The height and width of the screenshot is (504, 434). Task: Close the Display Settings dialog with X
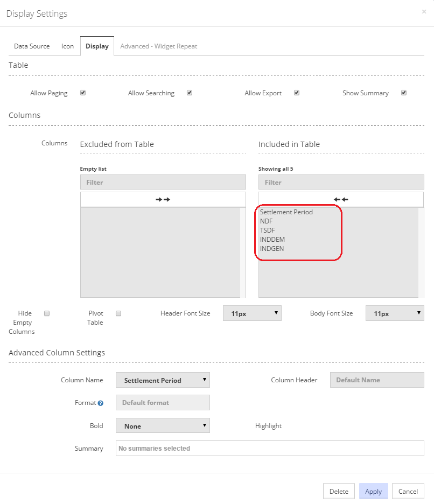point(424,12)
